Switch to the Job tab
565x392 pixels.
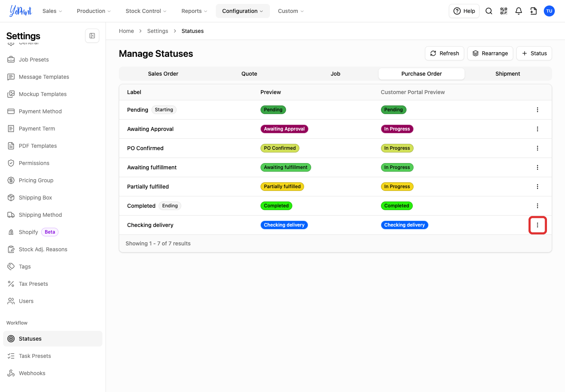[x=335, y=74]
